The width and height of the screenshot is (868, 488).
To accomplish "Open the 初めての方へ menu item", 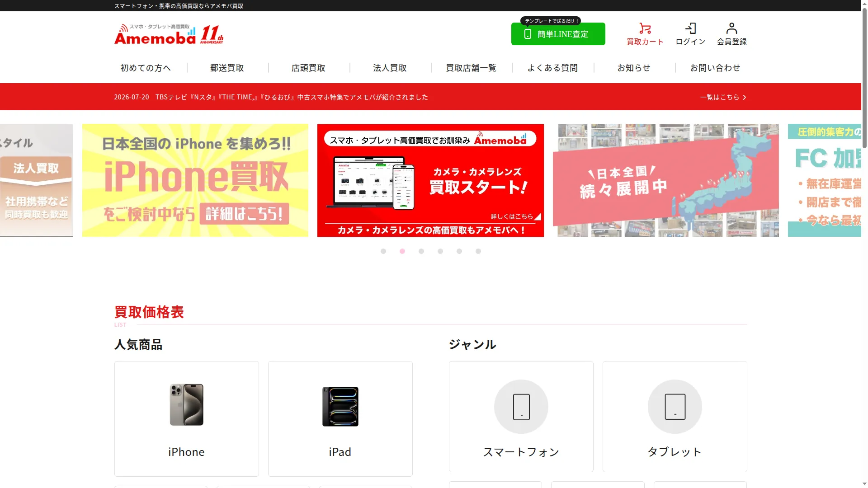I will pos(146,68).
